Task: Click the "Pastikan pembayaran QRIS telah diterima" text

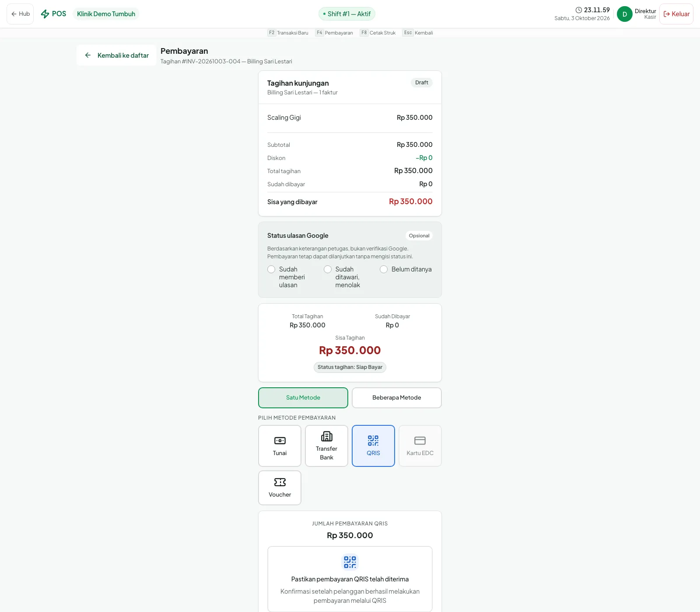Action: (x=350, y=579)
